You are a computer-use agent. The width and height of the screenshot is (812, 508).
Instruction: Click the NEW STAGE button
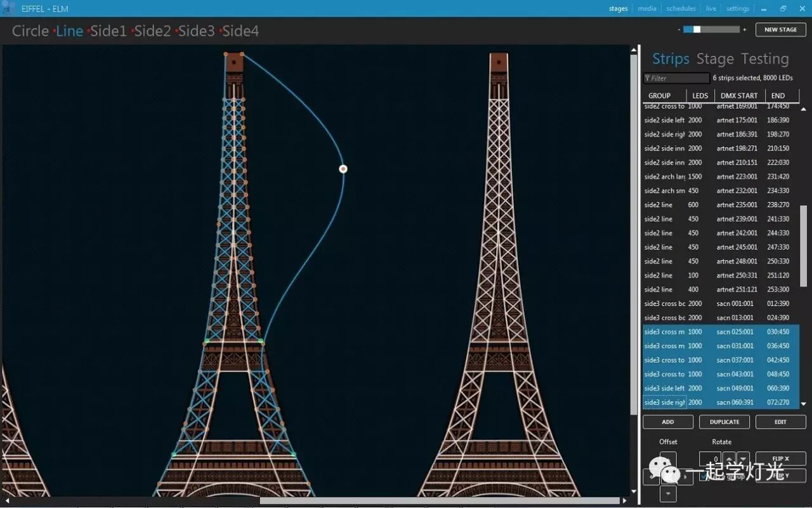pos(780,30)
